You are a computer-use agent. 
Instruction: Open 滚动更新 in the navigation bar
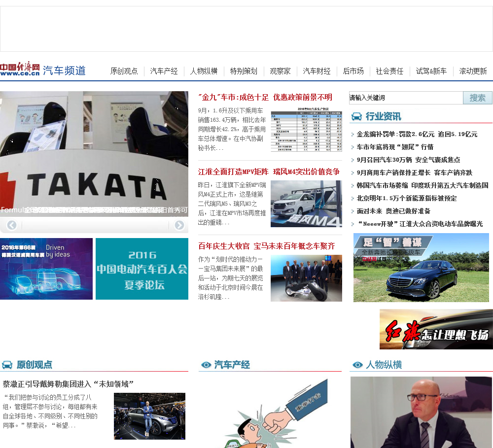click(x=473, y=71)
